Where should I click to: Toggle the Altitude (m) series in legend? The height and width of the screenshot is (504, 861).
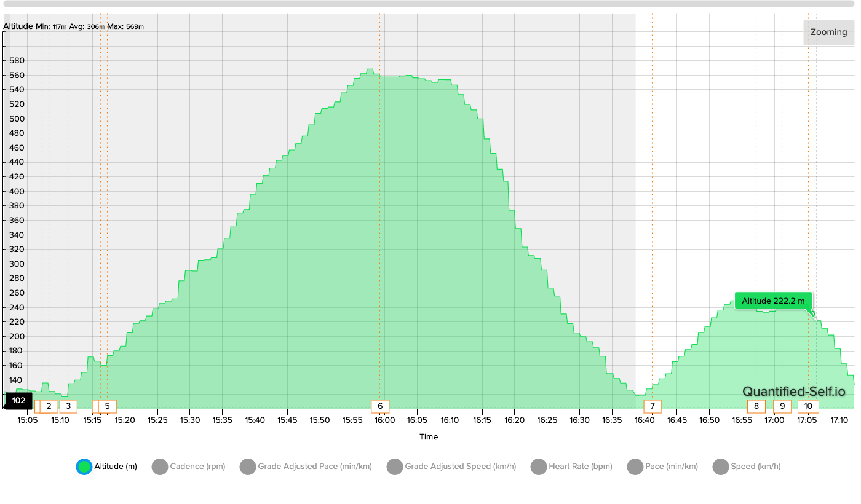[x=107, y=467]
